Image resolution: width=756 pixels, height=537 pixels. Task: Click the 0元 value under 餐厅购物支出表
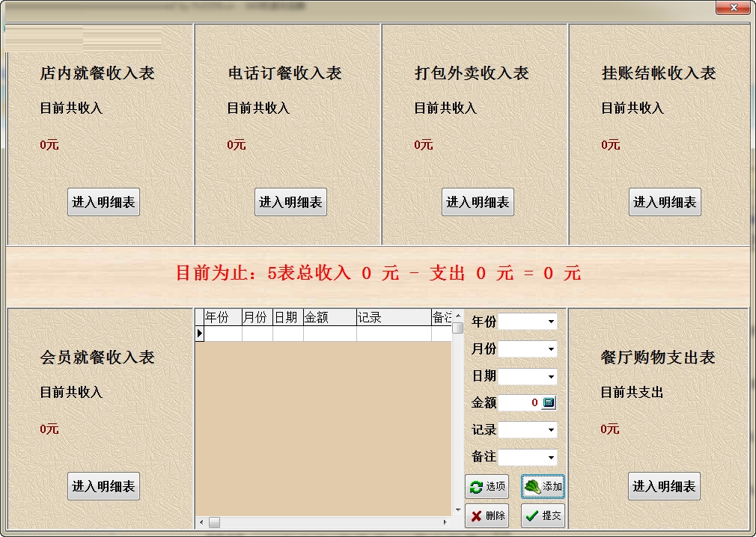[610, 429]
